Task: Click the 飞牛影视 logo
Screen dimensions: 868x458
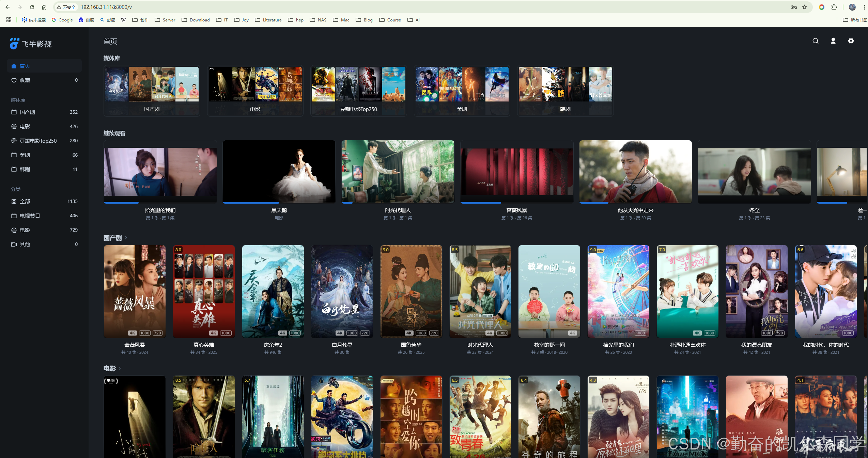Action: point(31,44)
